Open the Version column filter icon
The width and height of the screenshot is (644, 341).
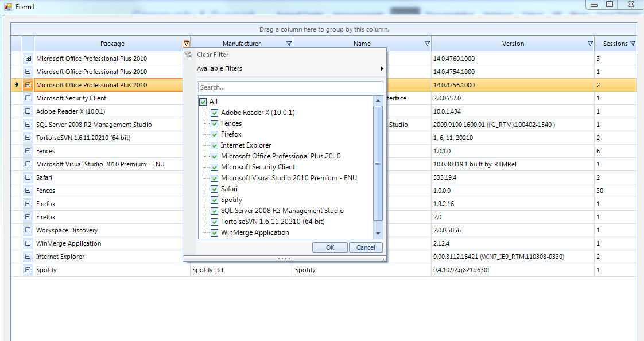590,44
